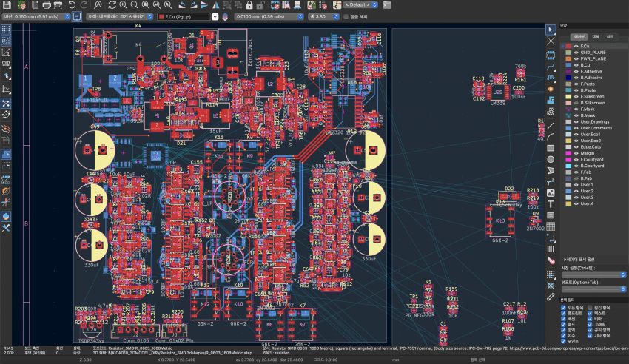Open the via size netclass dropdown
This screenshot has height=364, width=629.
click(120, 17)
